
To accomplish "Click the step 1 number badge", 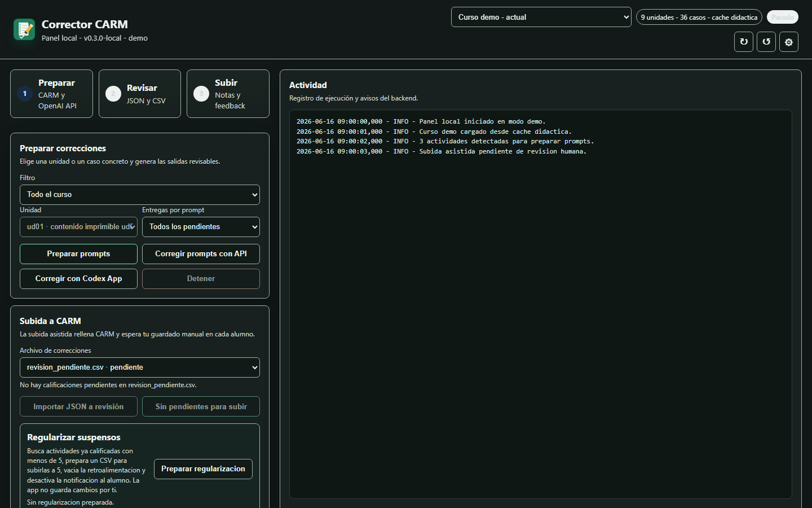I will [25, 94].
